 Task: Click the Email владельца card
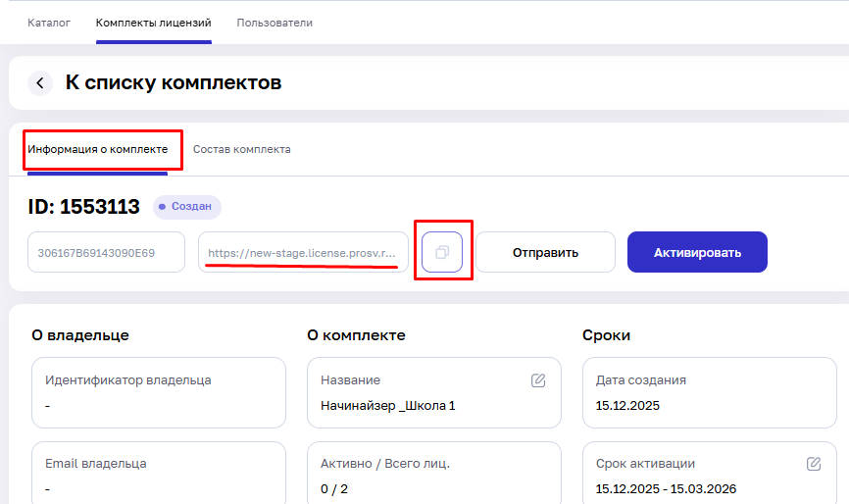(159, 475)
